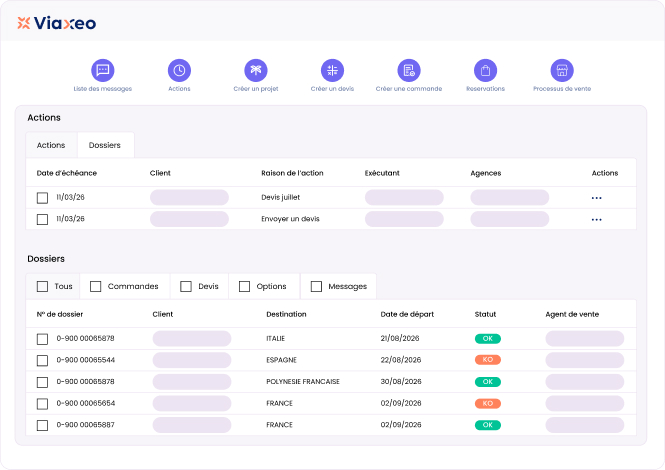Screen dimensions: 665x470
Task: Check the Messages filter checkbox
Action: pos(316,286)
